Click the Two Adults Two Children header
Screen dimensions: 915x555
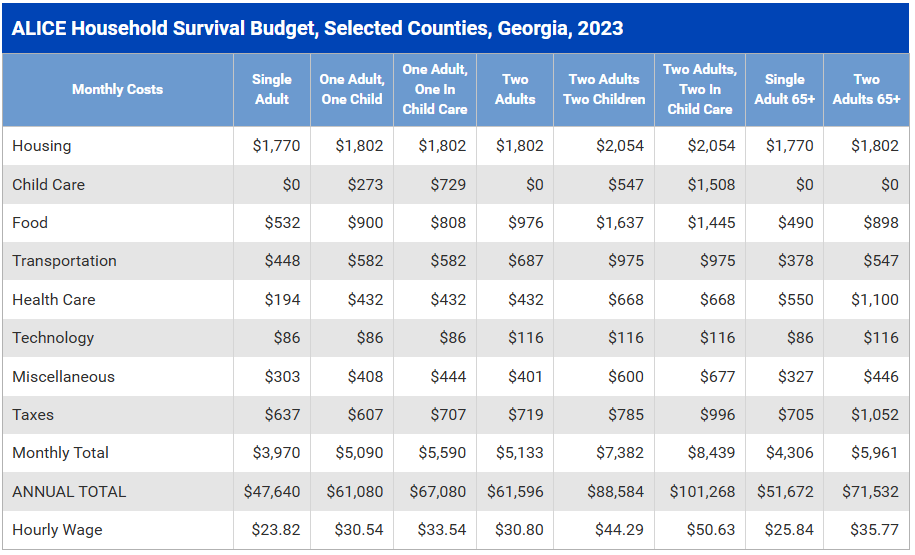pyautogui.click(x=604, y=89)
